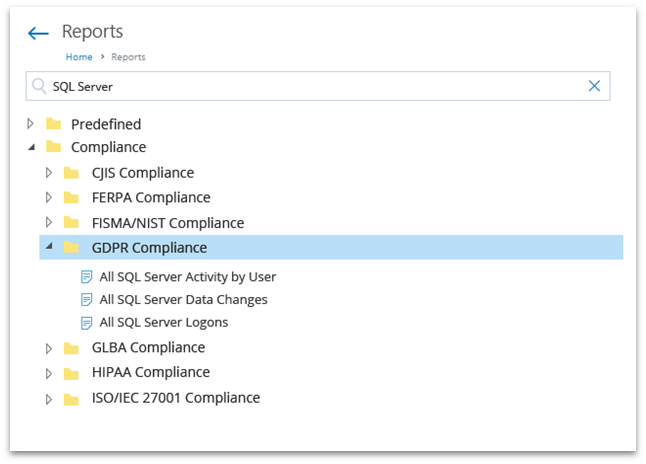Viewport: 646px width, 464px height.
Task: Open the Home breadcrumb link
Action: (79, 57)
